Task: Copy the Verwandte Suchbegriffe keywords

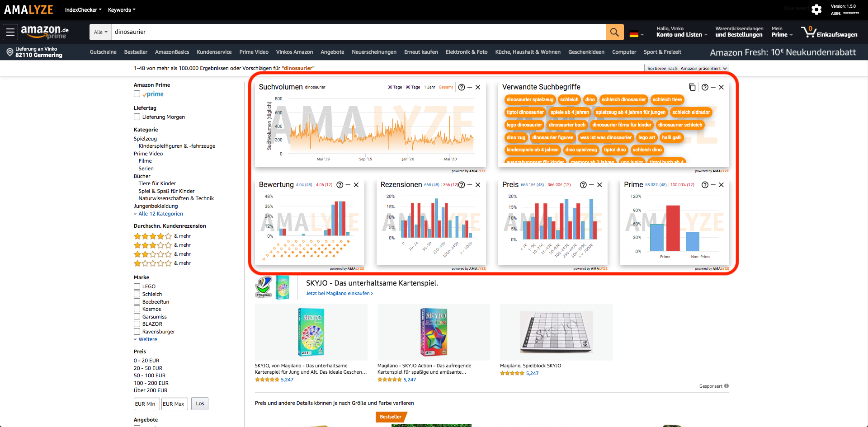Action: [692, 87]
